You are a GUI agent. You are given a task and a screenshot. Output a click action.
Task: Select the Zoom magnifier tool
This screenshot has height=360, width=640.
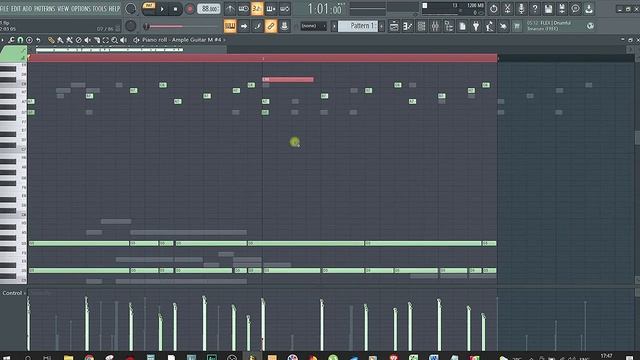(115, 40)
